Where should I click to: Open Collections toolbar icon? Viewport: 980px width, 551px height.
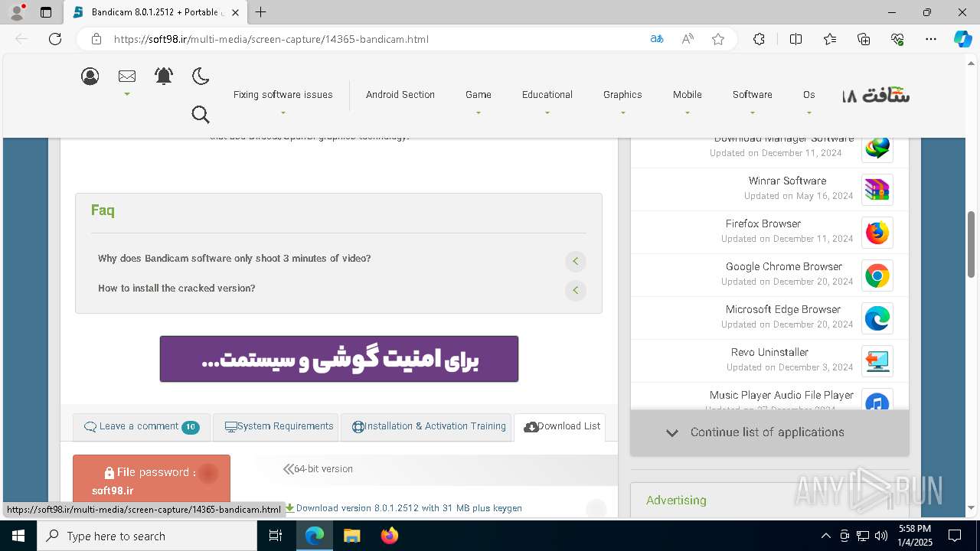coord(864,39)
